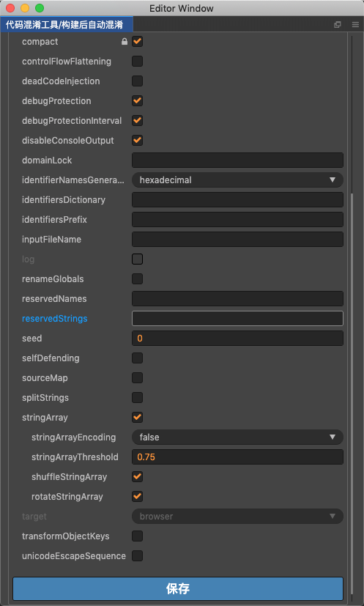Disable shuffleStringArray checkbox

(137, 476)
